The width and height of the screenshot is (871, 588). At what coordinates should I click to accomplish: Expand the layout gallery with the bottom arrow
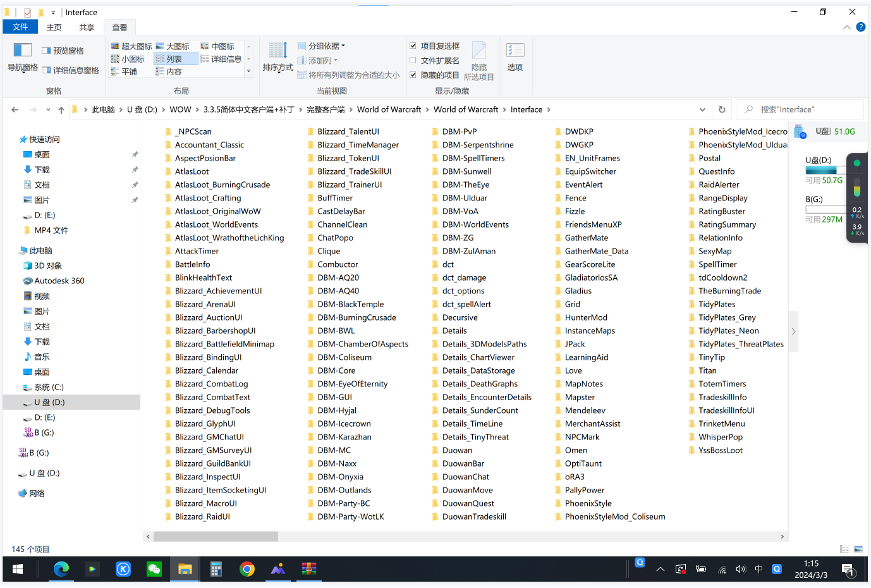[248, 71]
